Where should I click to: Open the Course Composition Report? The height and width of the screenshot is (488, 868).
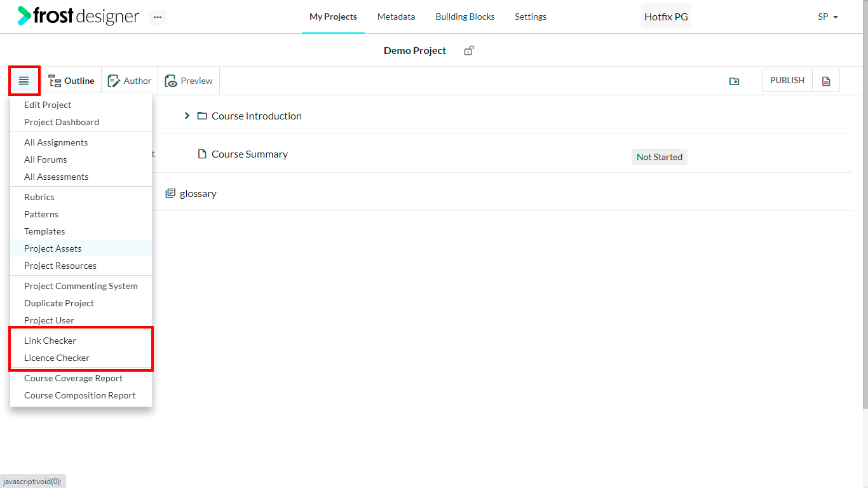[81, 395]
